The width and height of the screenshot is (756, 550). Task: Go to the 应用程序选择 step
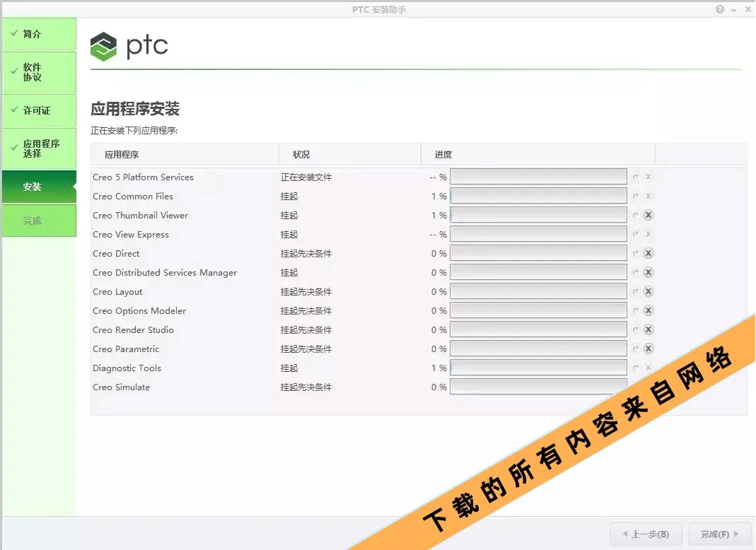pos(39,148)
